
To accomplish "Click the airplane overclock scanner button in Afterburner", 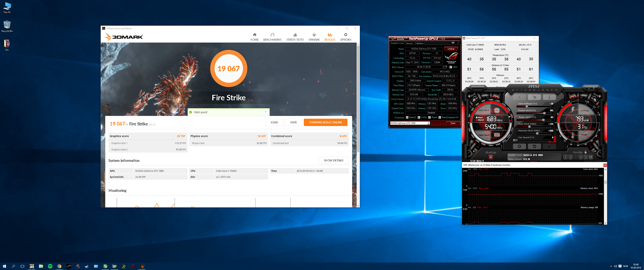I will point(534,97).
